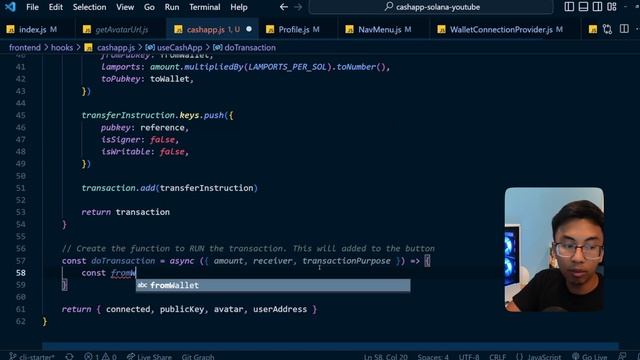Click the open changes compare icon

point(607,29)
